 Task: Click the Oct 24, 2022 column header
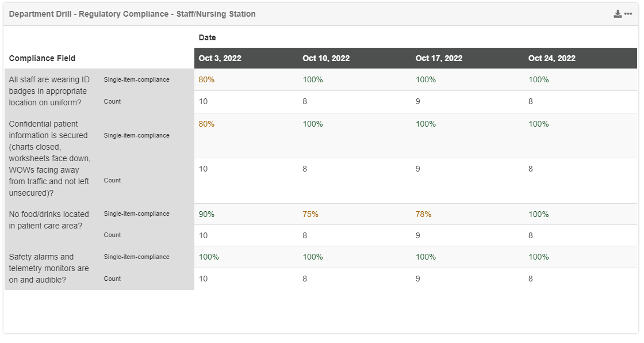tap(551, 58)
